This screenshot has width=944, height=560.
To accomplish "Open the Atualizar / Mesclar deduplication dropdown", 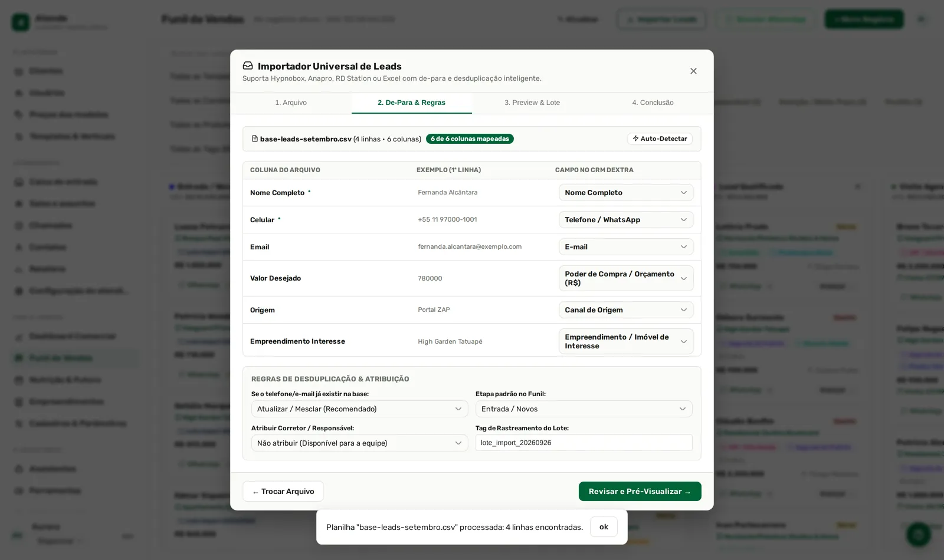I will 359,409.
